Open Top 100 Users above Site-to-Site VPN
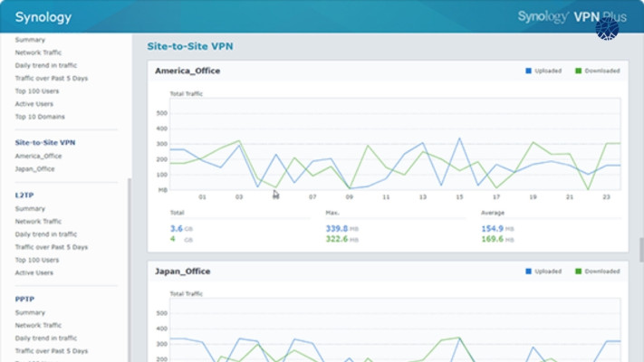The image size is (644, 362). [x=37, y=91]
